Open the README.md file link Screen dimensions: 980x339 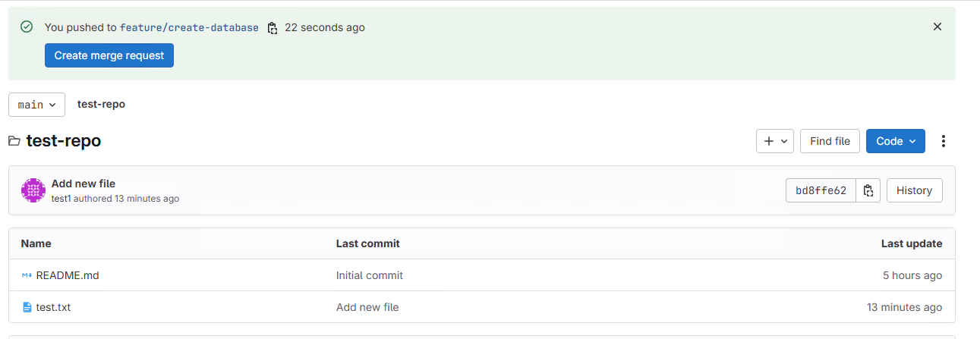pos(68,275)
